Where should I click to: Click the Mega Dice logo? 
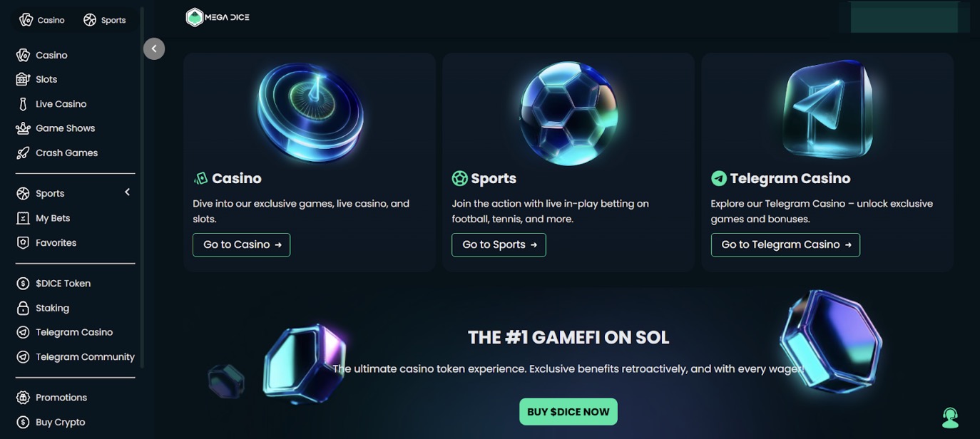218,17
